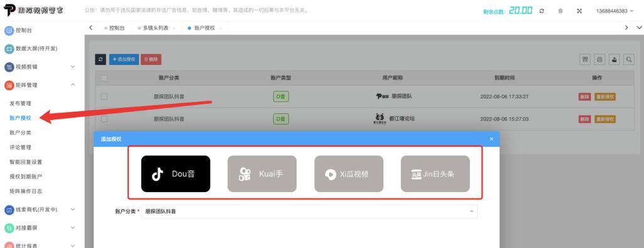Click the blue 添加授权 button
Image resolution: width=644 pixels, height=248 pixels.
(x=124, y=59)
